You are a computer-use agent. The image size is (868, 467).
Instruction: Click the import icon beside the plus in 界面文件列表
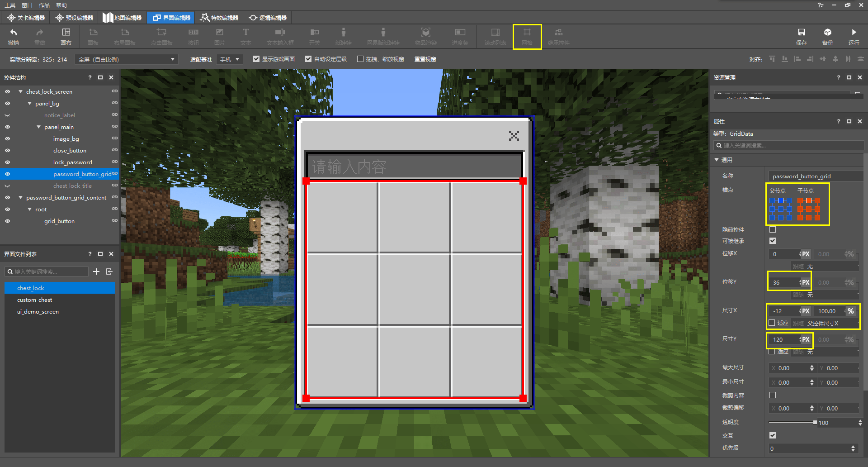pos(109,272)
